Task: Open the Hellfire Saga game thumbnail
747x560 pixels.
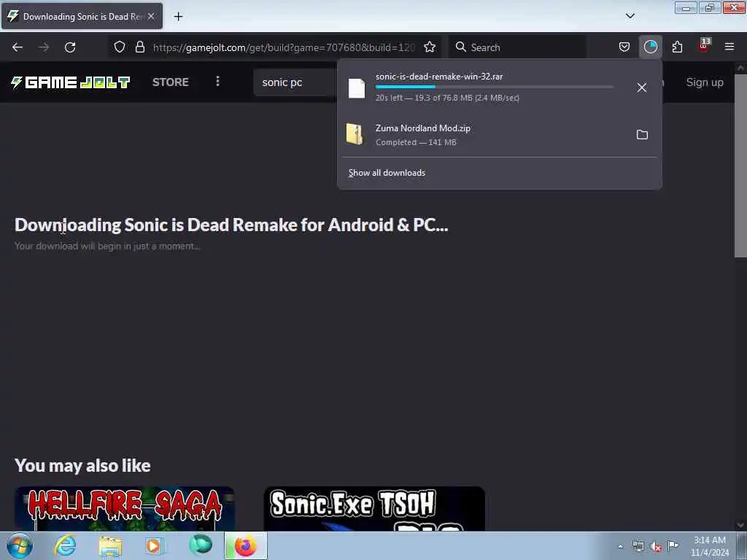Action: [124, 508]
